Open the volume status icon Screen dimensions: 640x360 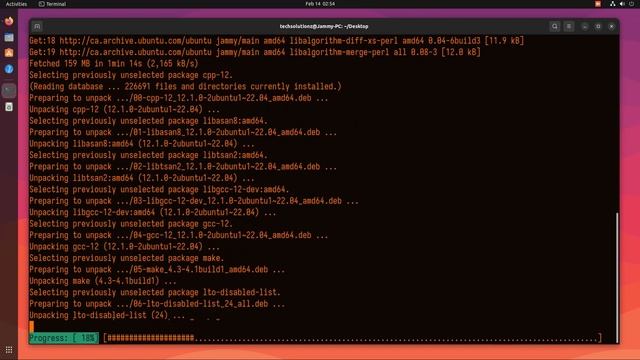622,4
